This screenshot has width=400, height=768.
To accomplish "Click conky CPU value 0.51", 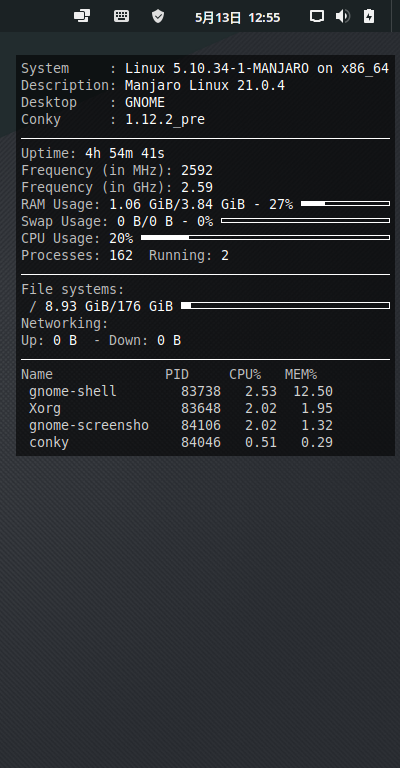I will 261,443.
